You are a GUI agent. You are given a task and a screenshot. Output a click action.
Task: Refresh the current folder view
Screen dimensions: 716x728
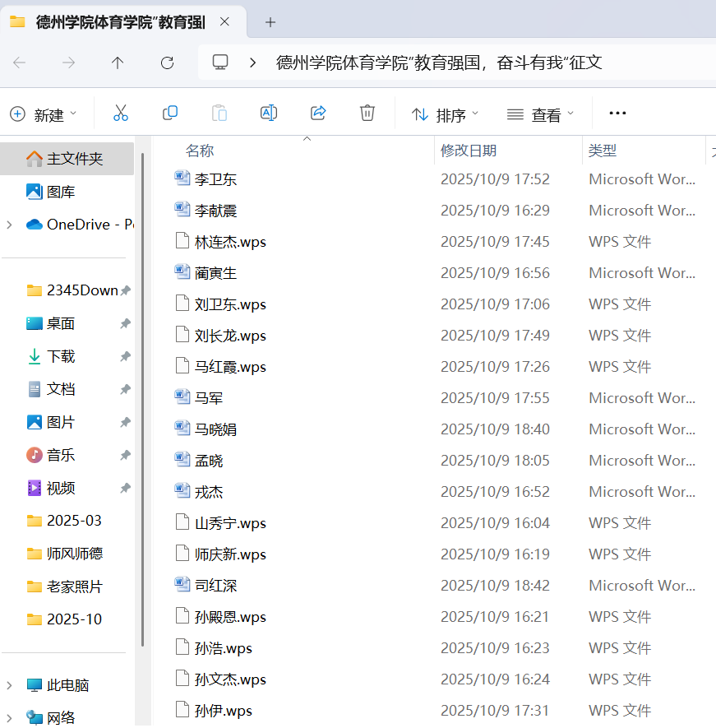pos(167,63)
